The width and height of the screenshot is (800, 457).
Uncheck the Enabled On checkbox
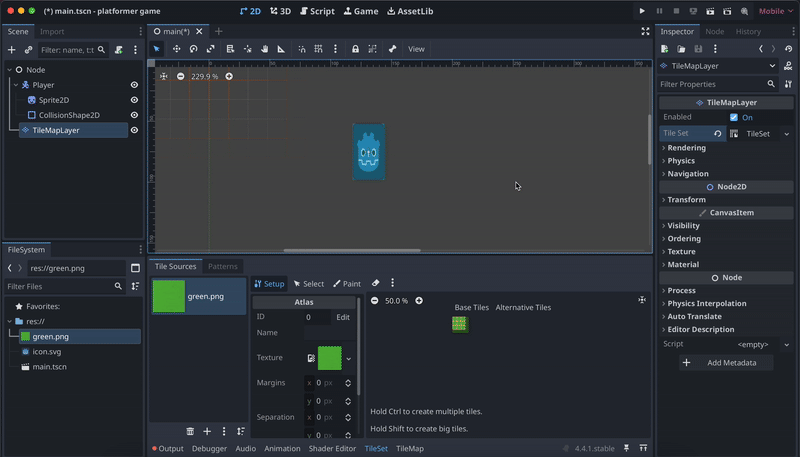734,117
